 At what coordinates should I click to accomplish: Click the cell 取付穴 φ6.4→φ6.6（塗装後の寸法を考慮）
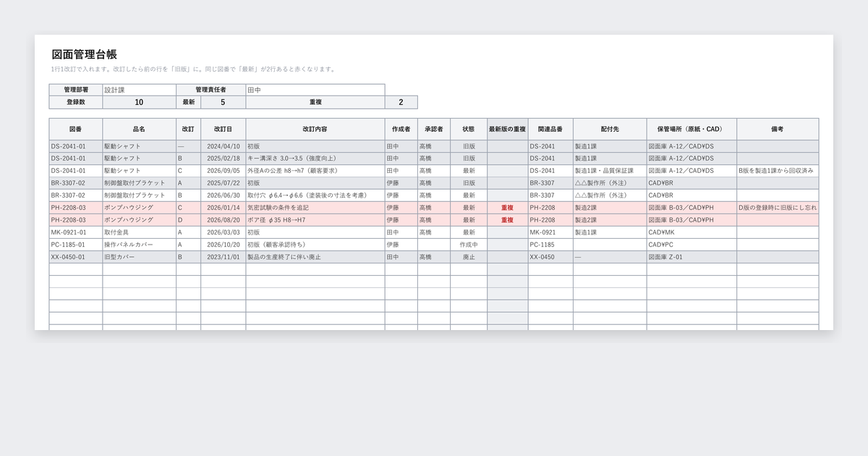pos(315,195)
